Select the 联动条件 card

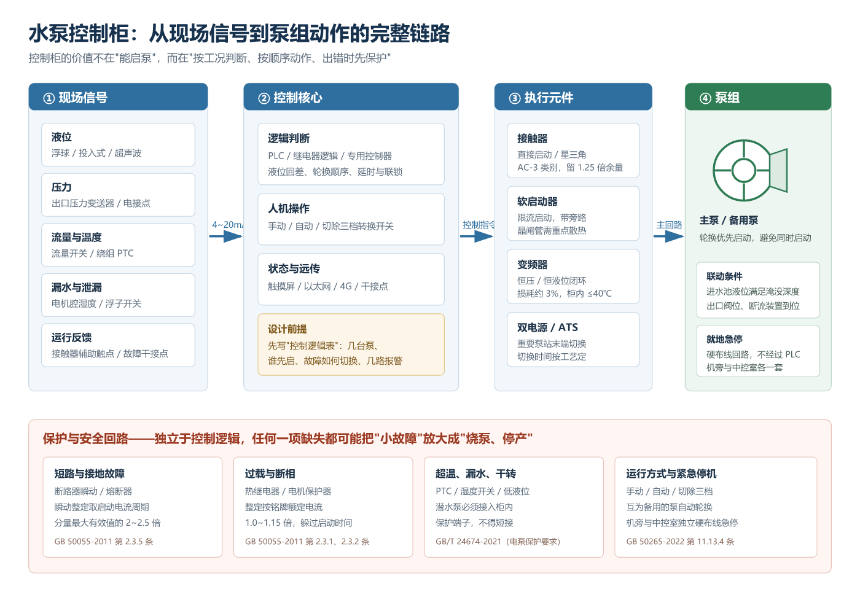pos(758,290)
